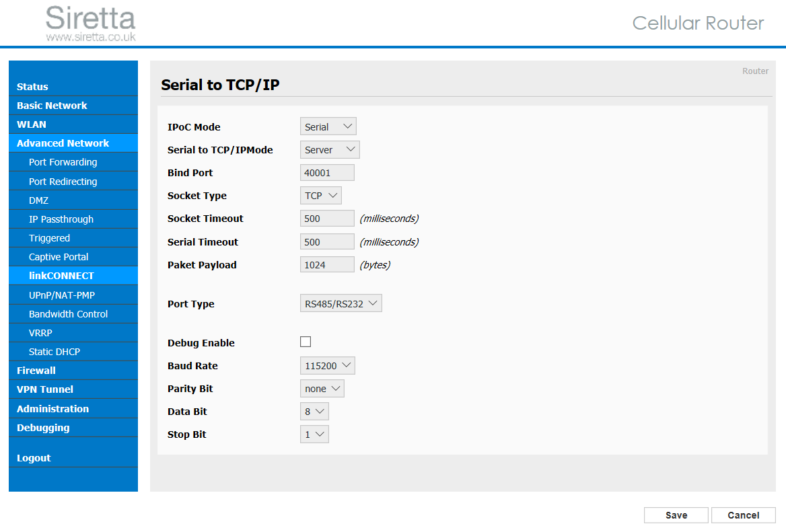Image resolution: width=786 pixels, height=532 pixels.
Task: Click the Cellular Router header text
Action: (x=698, y=23)
